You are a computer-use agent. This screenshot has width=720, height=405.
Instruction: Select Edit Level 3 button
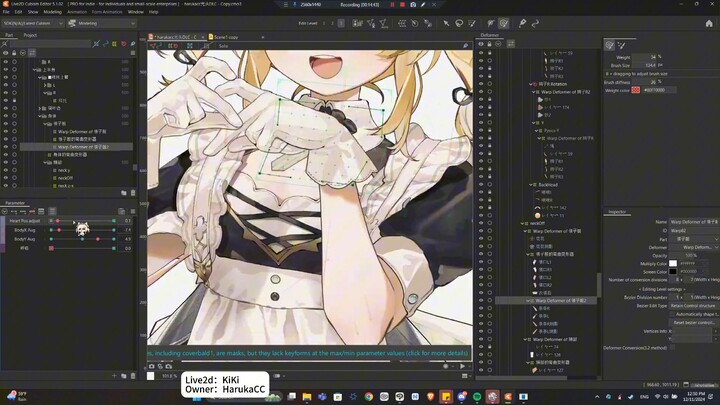[x=341, y=23]
